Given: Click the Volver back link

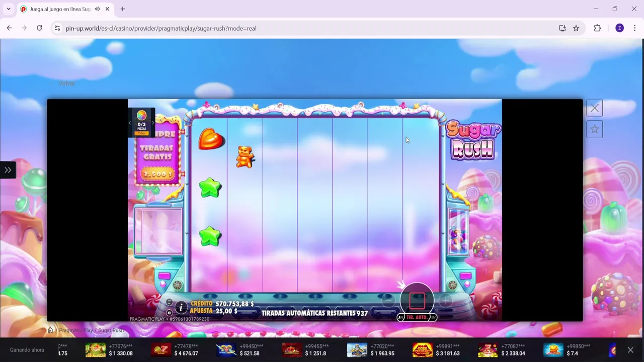Looking at the screenshot, I should pyautogui.click(x=66, y=83).
